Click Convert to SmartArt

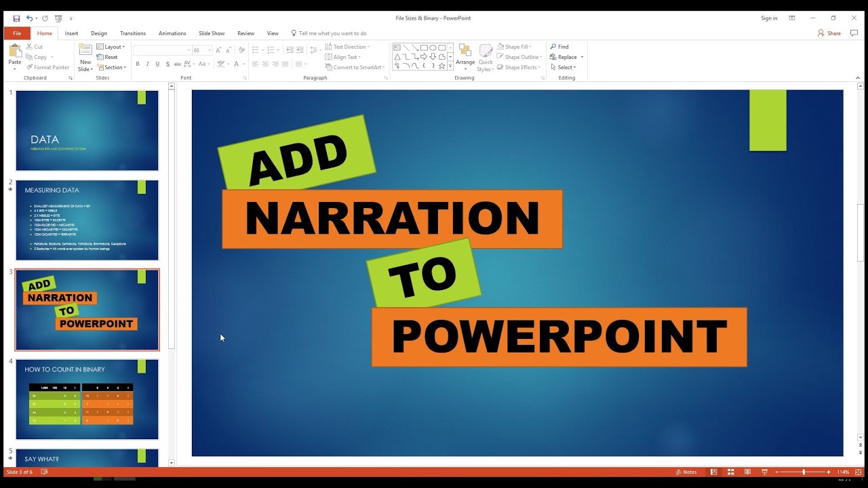coord(355,67)
